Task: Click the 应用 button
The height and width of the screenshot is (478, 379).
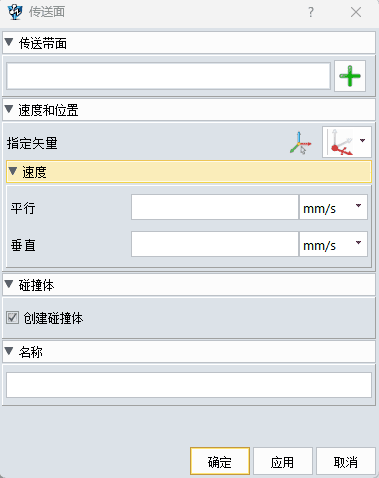Action: tap(283, 461)
